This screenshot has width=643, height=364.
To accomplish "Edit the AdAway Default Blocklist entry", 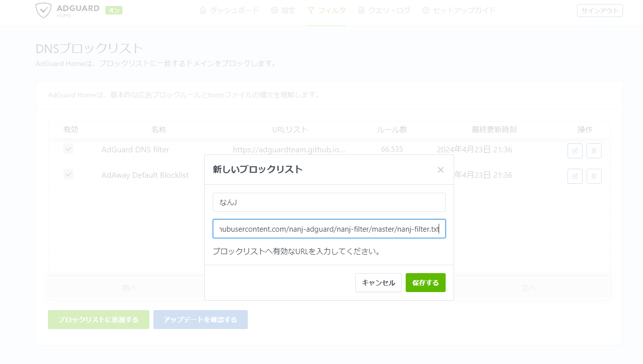I will coord(575,176).
